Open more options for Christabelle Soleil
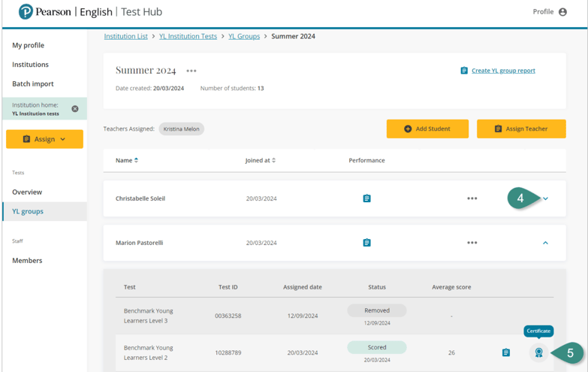This screenshot has height=372, width=588. 472,198
